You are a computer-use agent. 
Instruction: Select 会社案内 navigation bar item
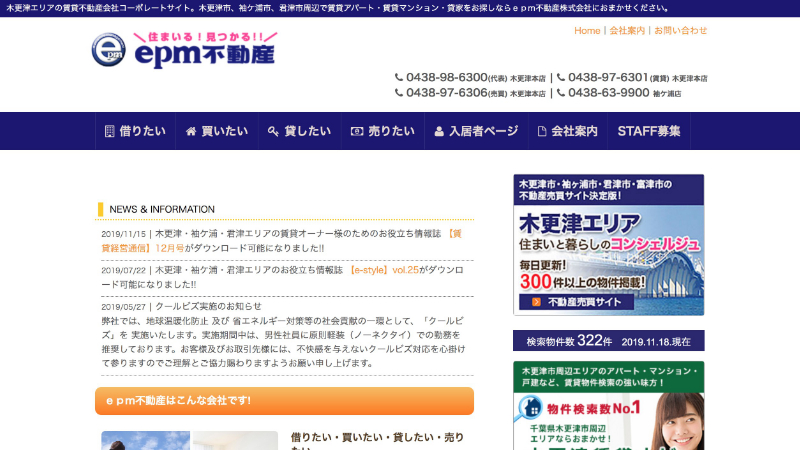coord(567,131)
